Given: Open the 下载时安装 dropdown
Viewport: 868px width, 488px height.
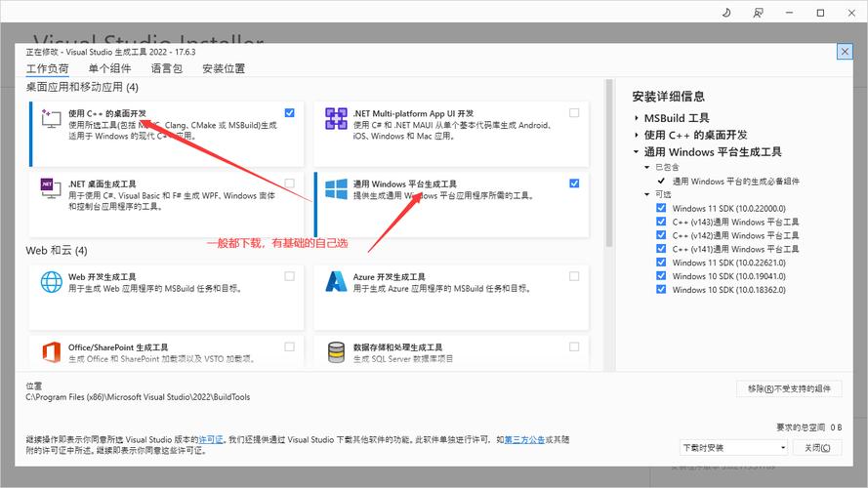Looking at the screenshot, I should [x=733, y=448].
